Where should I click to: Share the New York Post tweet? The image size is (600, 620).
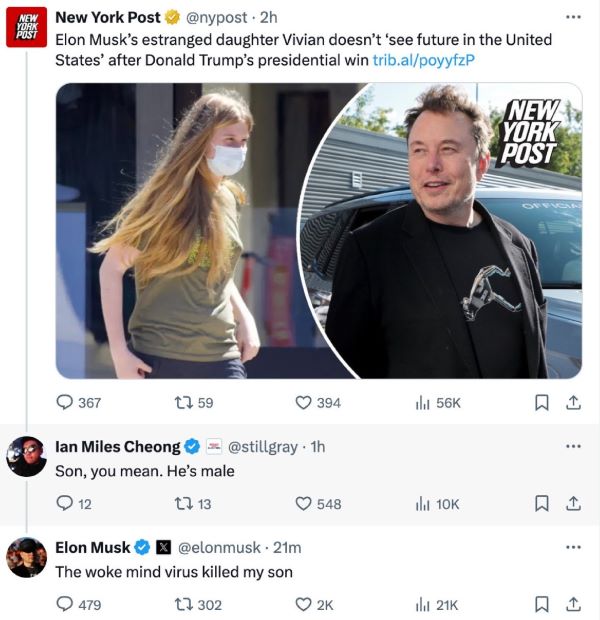[573, 403]
